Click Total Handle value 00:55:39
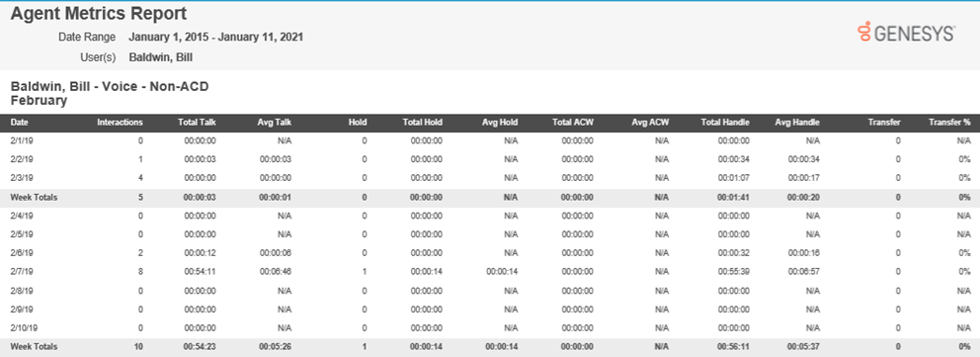Image resolution: width=980 pixels, height=357 pixels. pos(734,272)
